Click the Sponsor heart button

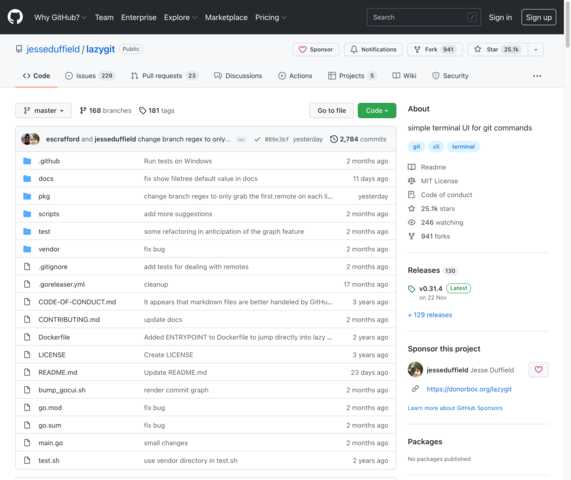tap(316, 50)
